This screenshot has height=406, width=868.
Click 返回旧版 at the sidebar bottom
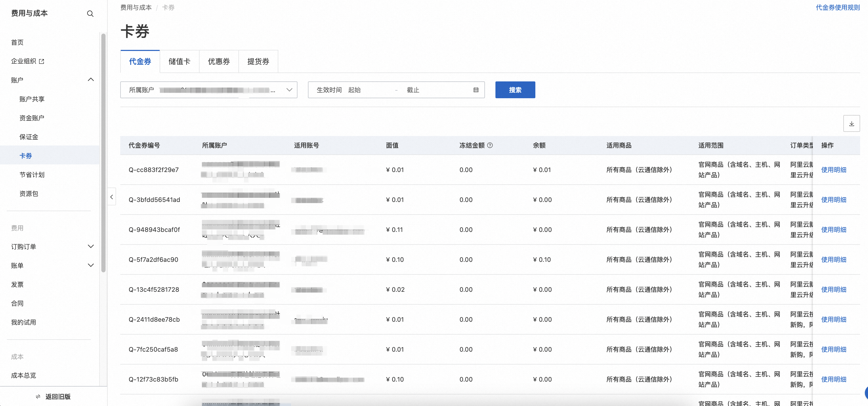(x=58, y=397)
